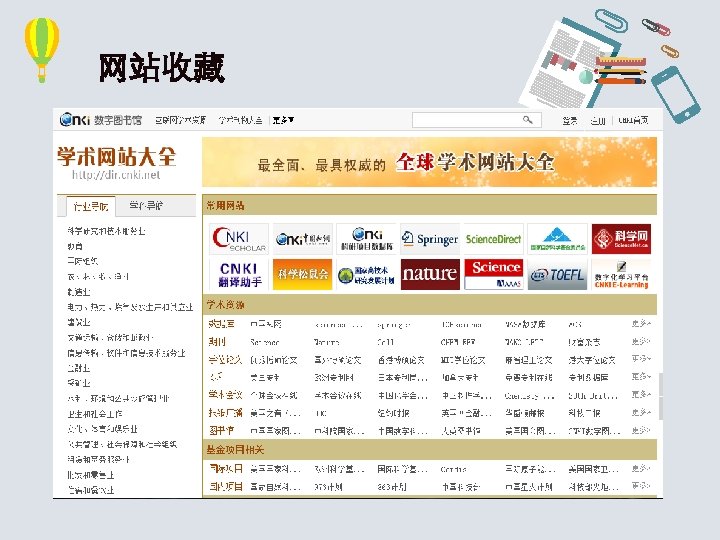The height and width of the screenshot is (540, 720).
Task: Click the Nature link in the 期刊 row
Action: tap(326, 342)
